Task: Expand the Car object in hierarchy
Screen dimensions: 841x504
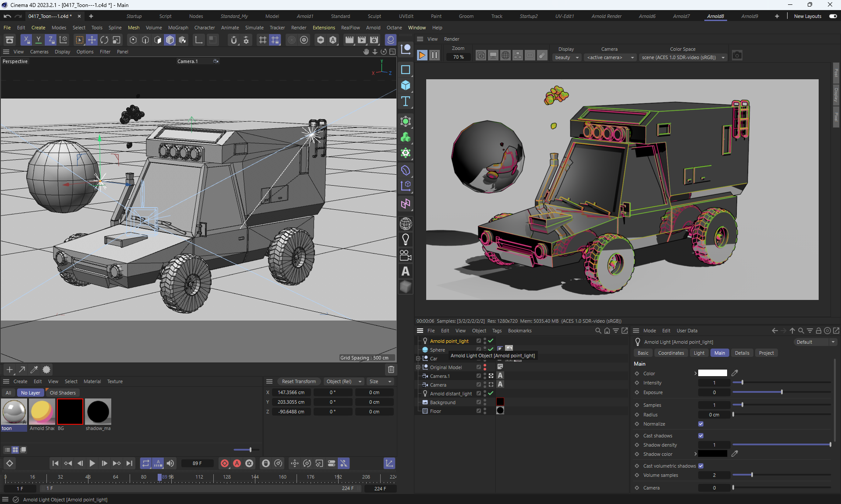Action: click(x=418, y=359)
